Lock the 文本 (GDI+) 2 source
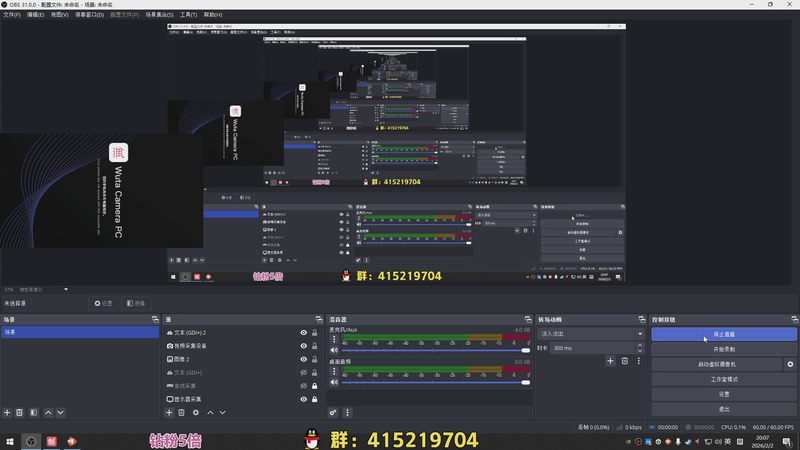 pos(315,333)
